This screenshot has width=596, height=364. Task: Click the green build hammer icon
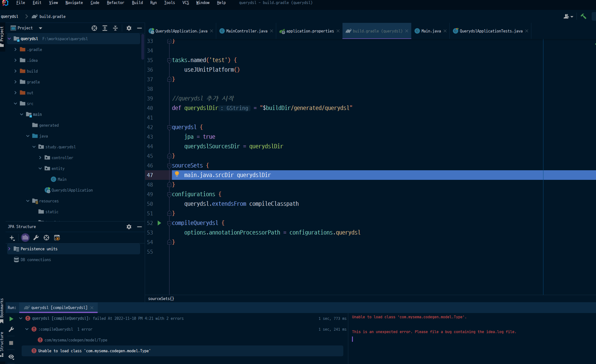583,16
